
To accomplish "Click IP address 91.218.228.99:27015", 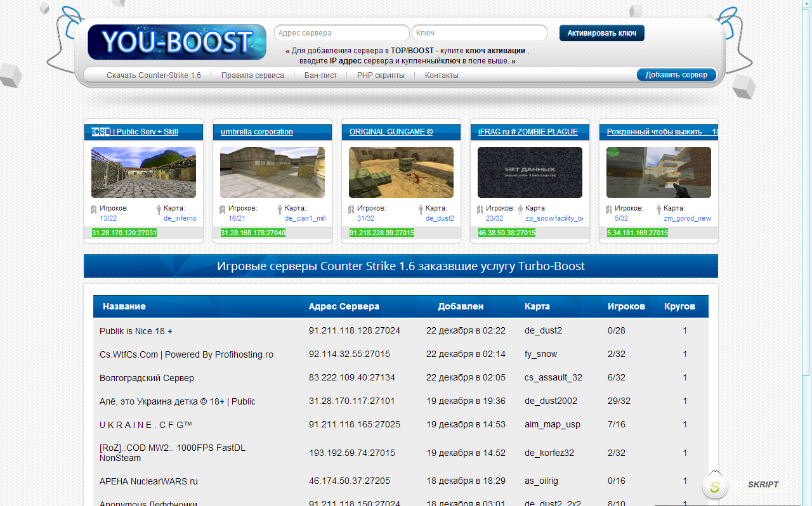I will [382, 233].
